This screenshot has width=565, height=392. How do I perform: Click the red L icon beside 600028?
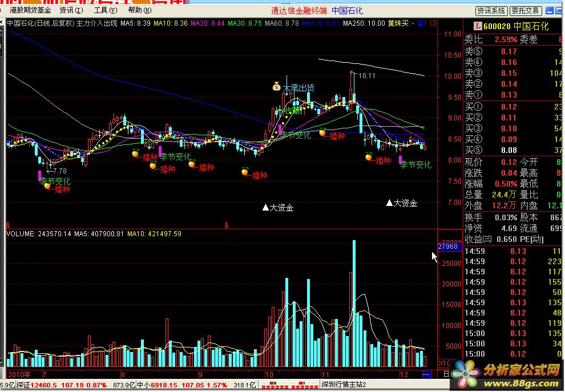(x=478, y=26)
